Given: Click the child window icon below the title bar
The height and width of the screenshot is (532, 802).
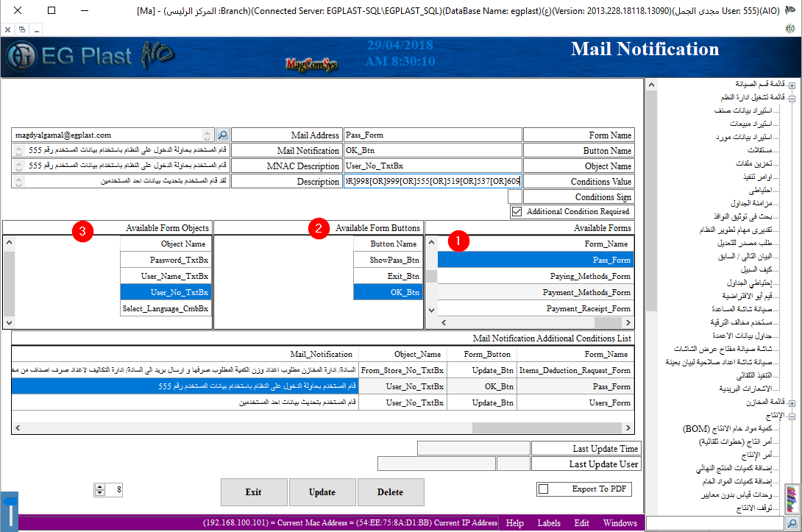Looking at the screenshot, I should click(x=789, y=29).
